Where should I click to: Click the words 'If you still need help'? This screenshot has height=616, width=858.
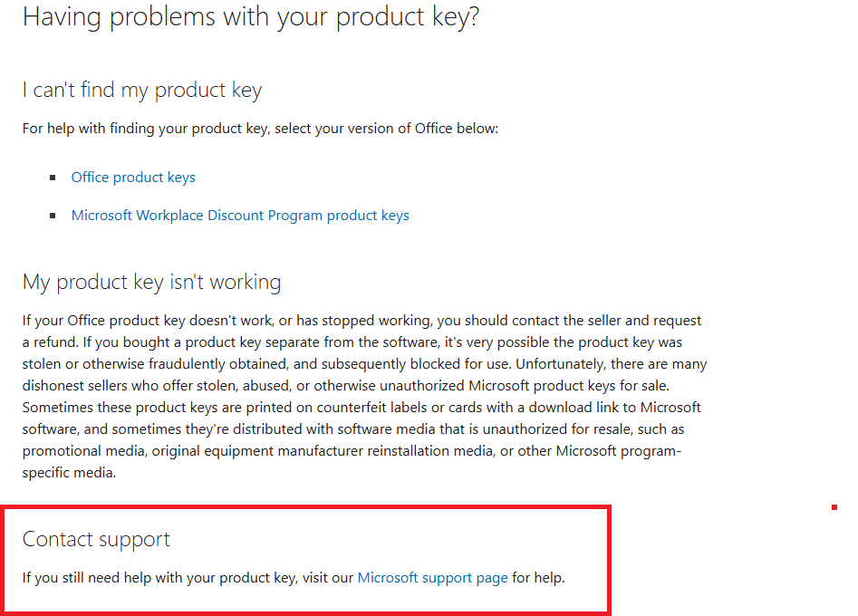tap(71, 578)
